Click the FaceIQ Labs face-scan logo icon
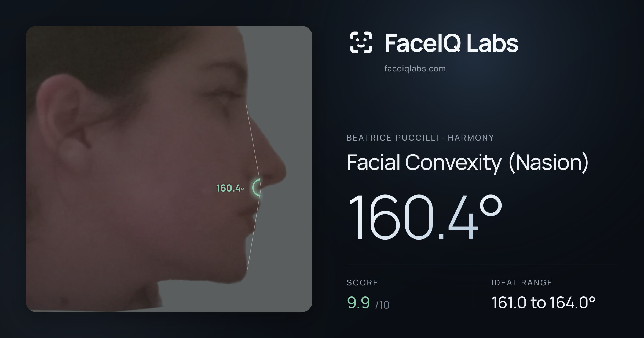 pos(361,42)
